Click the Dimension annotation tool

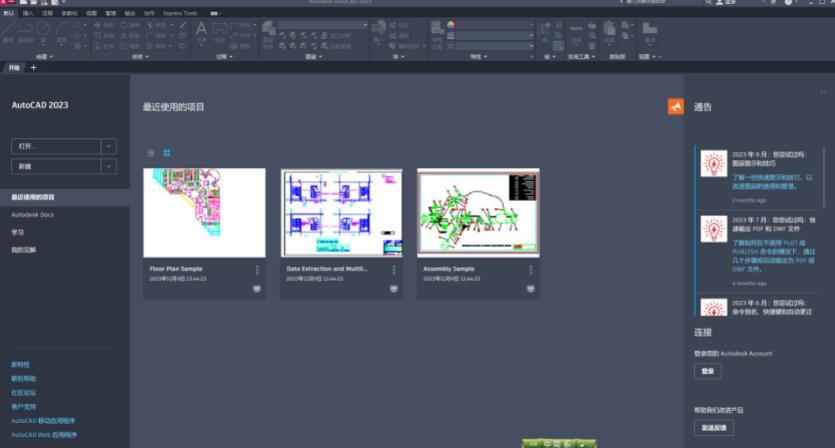click(x=219, y=31)
